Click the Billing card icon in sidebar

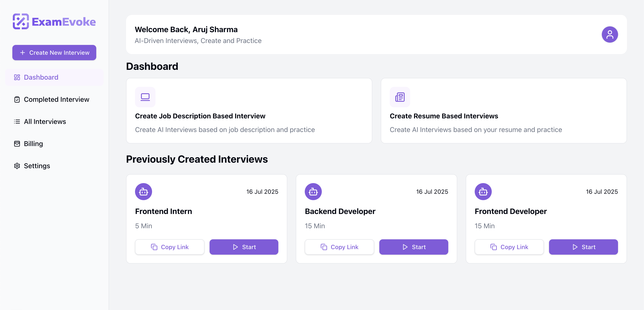(x=17, y=144)
